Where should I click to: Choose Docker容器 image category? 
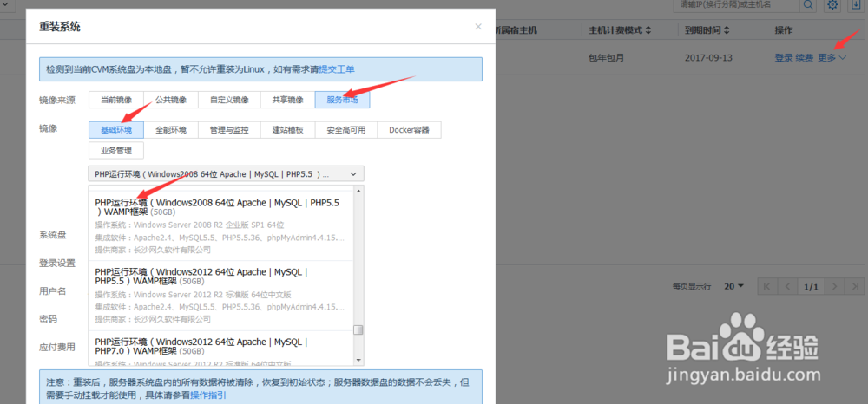click(409, 130)
